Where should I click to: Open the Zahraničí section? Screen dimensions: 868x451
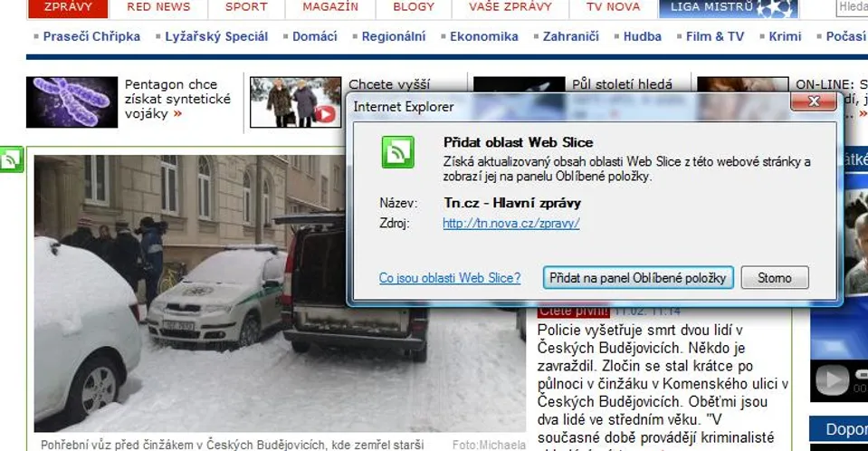click(571, 36)
